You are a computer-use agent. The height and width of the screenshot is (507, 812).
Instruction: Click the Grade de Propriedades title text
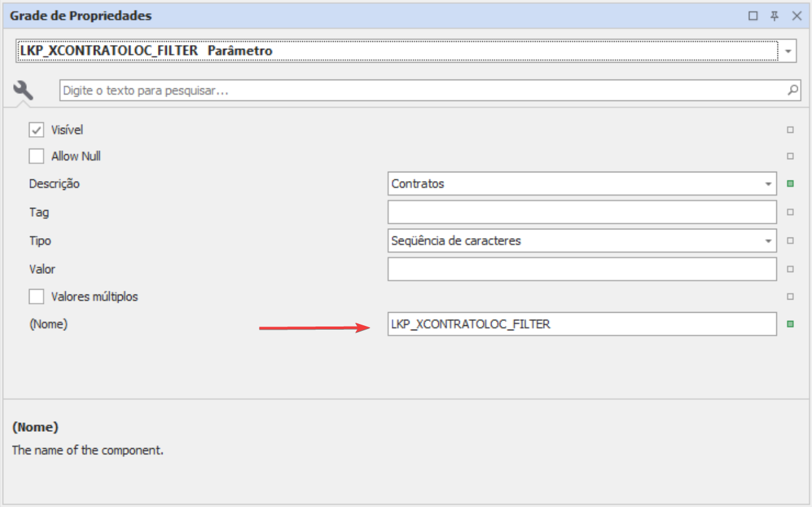click(x=80, y=16)
